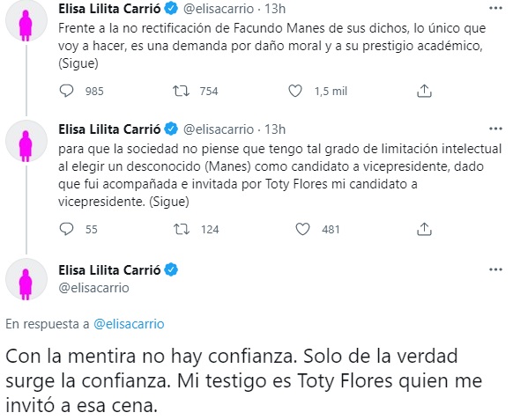Open the @elisacarrio handle on second tweet
Viewport: 513px width, 420px height.
pyautogui.click(x=219, y=129)
